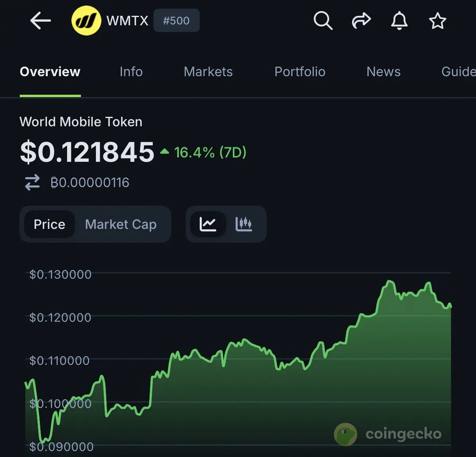Image resolution: width=476 pixels, height=457 pixels.
Task: Select the Price chart toggle
Action: coord(49,224)
